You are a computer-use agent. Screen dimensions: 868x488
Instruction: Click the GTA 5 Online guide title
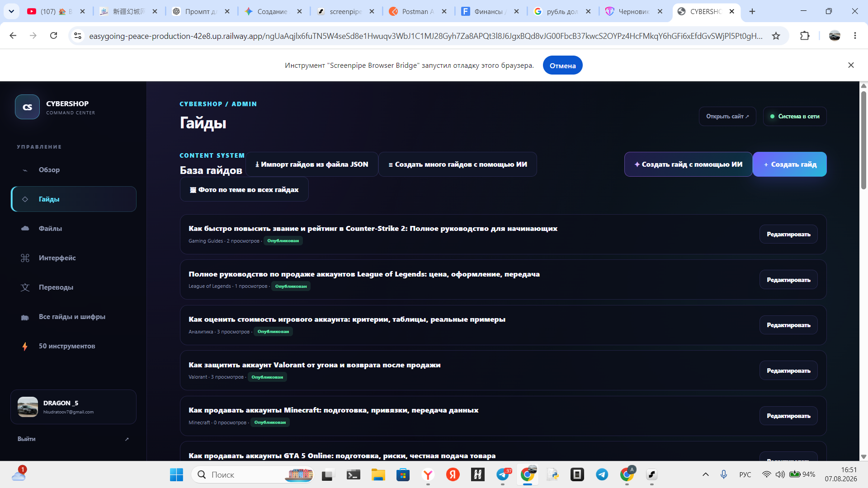click(x=342, y=456)
